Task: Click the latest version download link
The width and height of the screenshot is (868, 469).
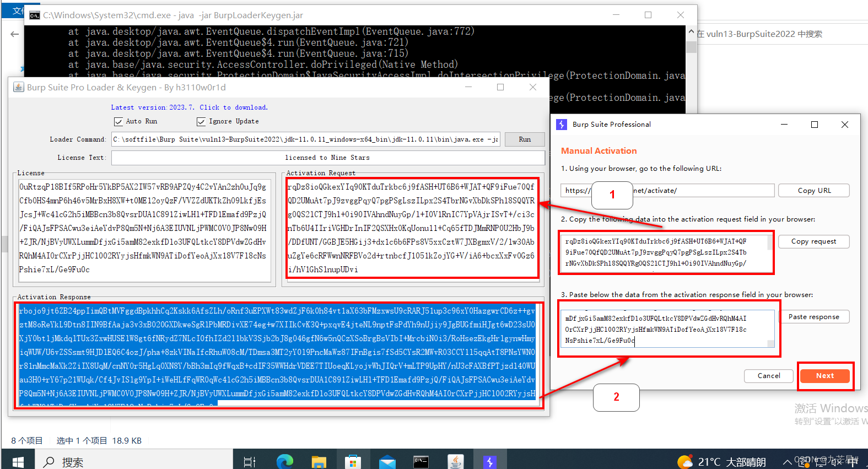Action: (x=189, y=107)
